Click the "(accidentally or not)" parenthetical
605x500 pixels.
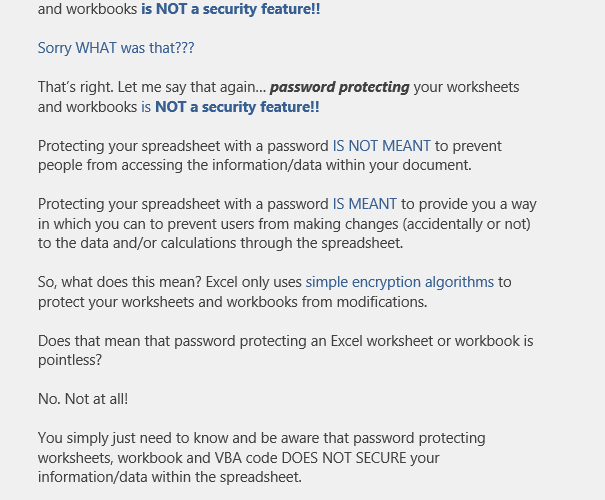(x=466, y=224)
